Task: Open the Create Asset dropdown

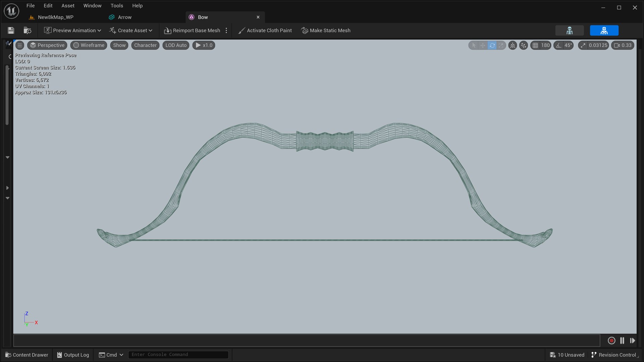Action: (131, 31)
